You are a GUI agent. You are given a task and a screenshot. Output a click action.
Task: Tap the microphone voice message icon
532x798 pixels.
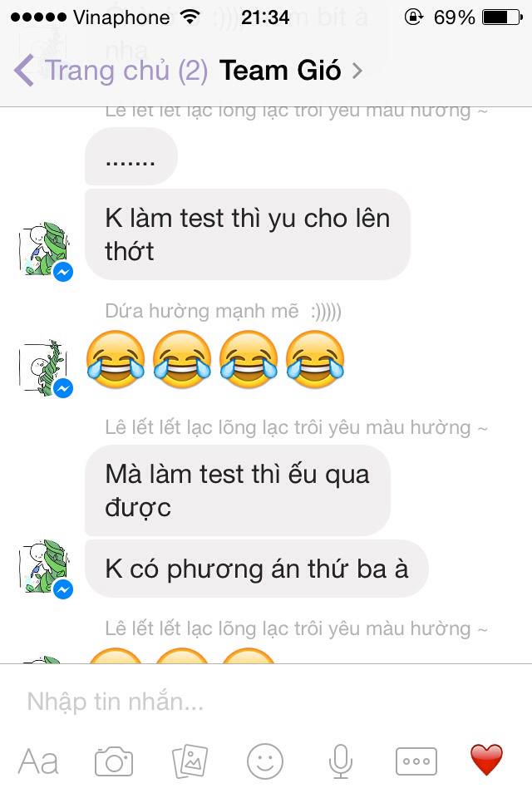(341, 761)
